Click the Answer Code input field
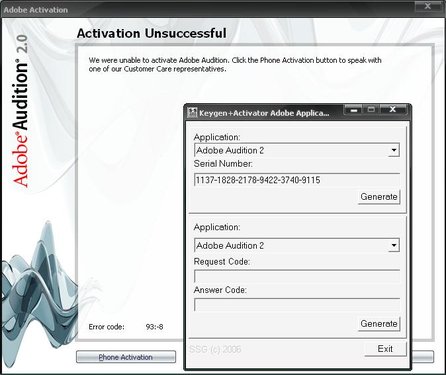The width and height of the screenshot is (446, 375). [x=297, y=305]
